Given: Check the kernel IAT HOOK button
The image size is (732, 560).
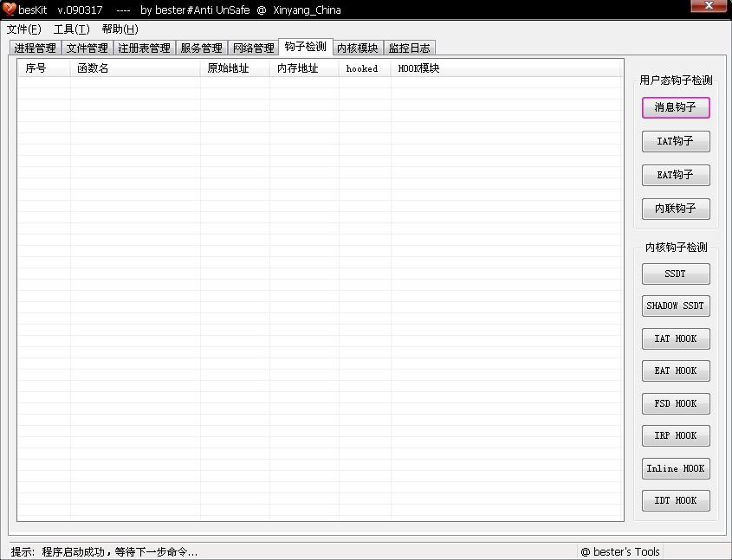Looking at the screenshot, I should 676,338.
